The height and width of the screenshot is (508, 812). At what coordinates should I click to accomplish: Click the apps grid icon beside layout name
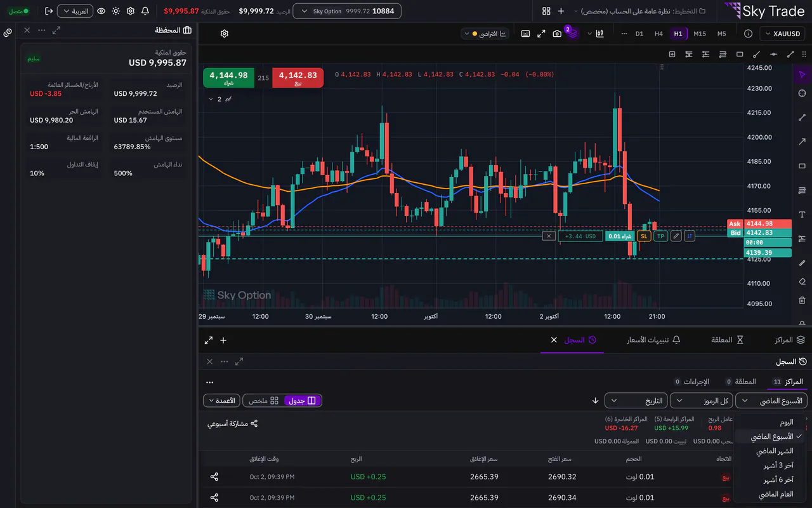click(546, 11)
